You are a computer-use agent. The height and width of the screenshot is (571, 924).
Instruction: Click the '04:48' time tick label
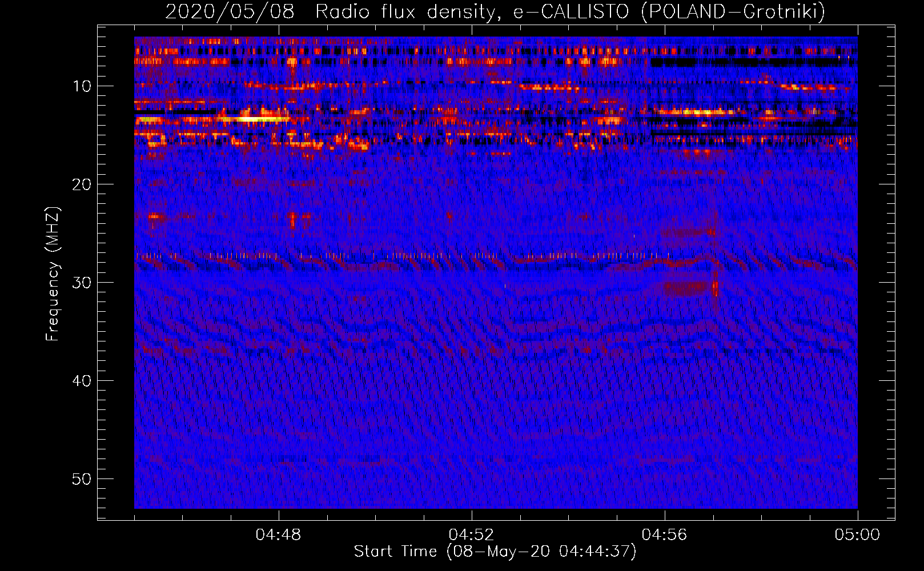(279, 535)
